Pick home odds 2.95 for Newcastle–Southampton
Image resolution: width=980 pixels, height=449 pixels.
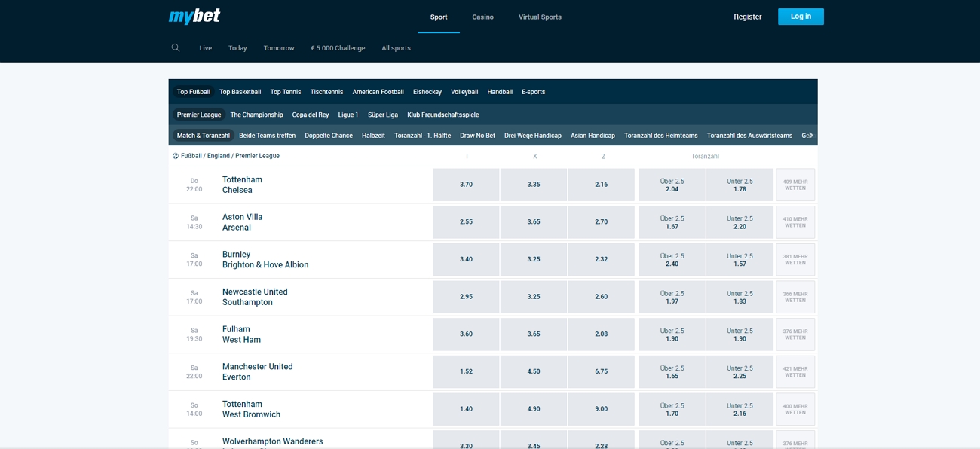(466, 297)
